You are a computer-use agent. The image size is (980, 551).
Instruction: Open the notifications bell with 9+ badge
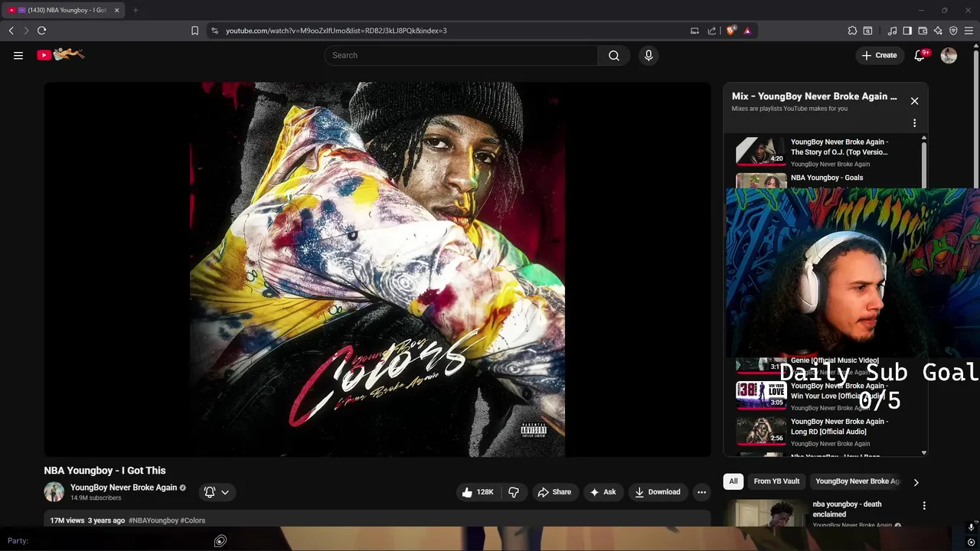tap(920, 55)
